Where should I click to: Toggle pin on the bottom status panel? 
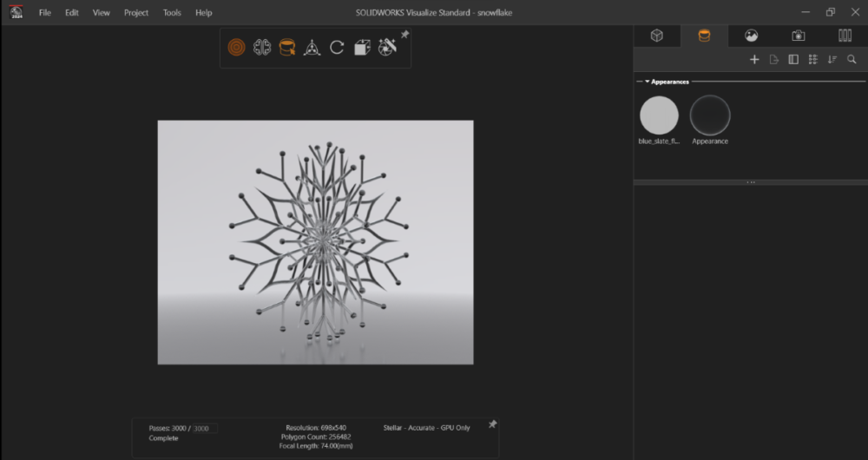492,424
